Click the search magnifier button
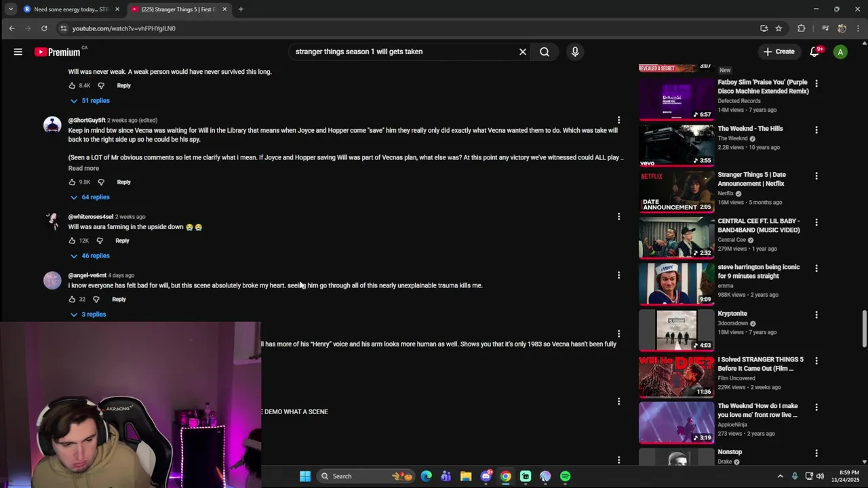The width and height of the screenshot is (868, 488). pyautogui.click(x=545, y=52)
